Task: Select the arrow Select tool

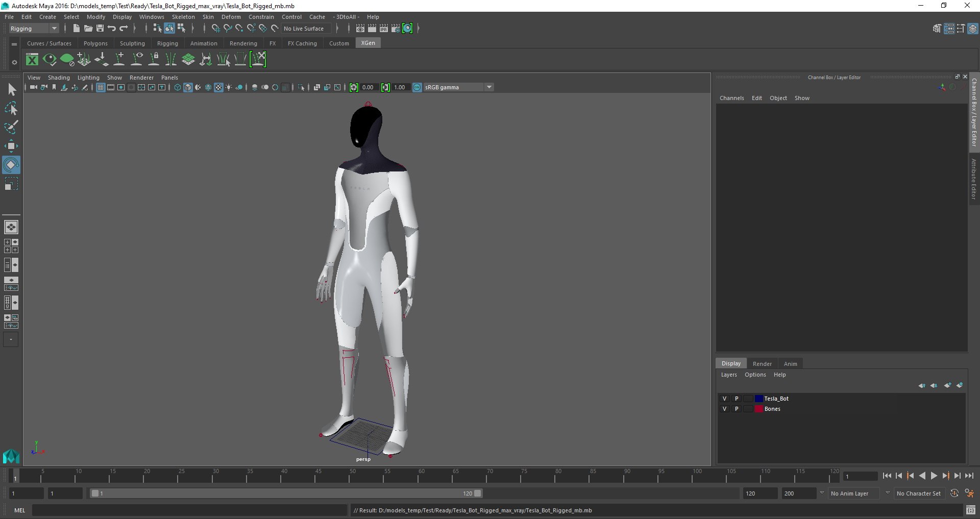Action: [x=11, y=90]
